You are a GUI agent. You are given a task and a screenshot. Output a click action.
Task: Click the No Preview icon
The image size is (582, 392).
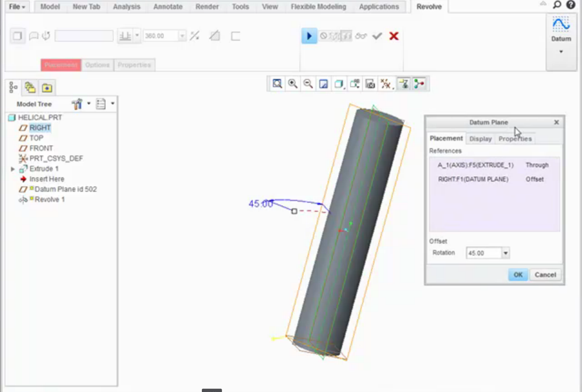(324, 36)
